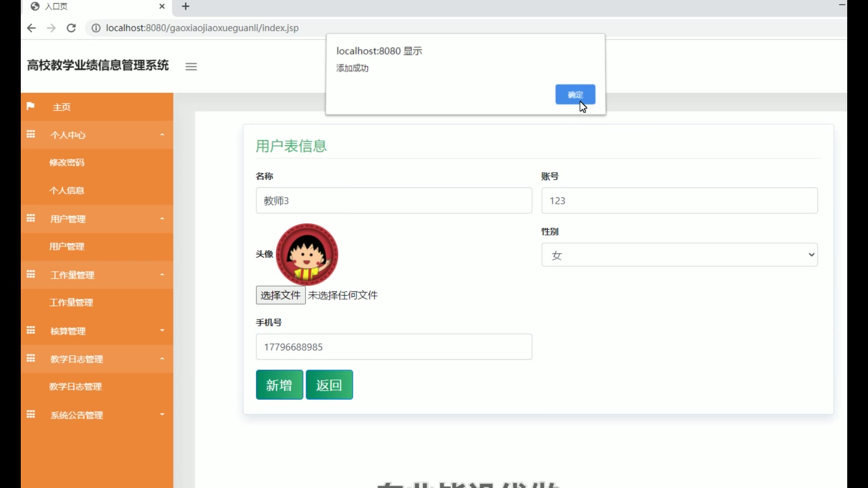Click the 手机号 input field

point(393,347)
